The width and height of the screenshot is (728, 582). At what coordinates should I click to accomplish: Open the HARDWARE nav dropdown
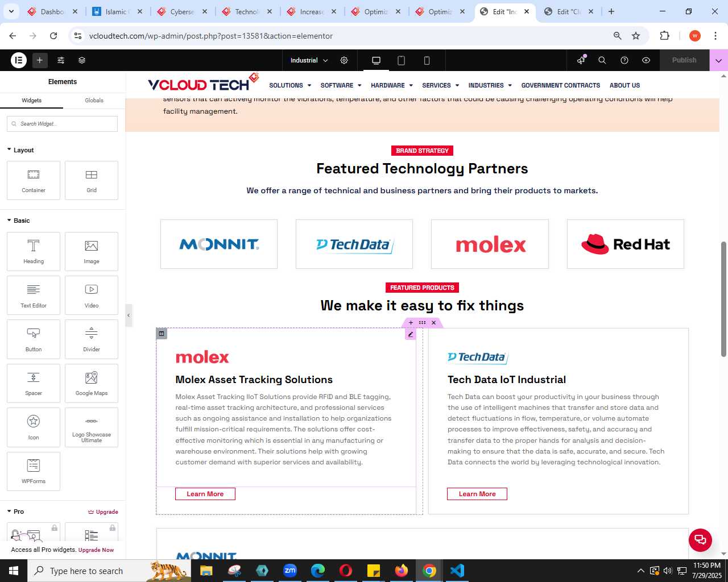pos(392,85)
